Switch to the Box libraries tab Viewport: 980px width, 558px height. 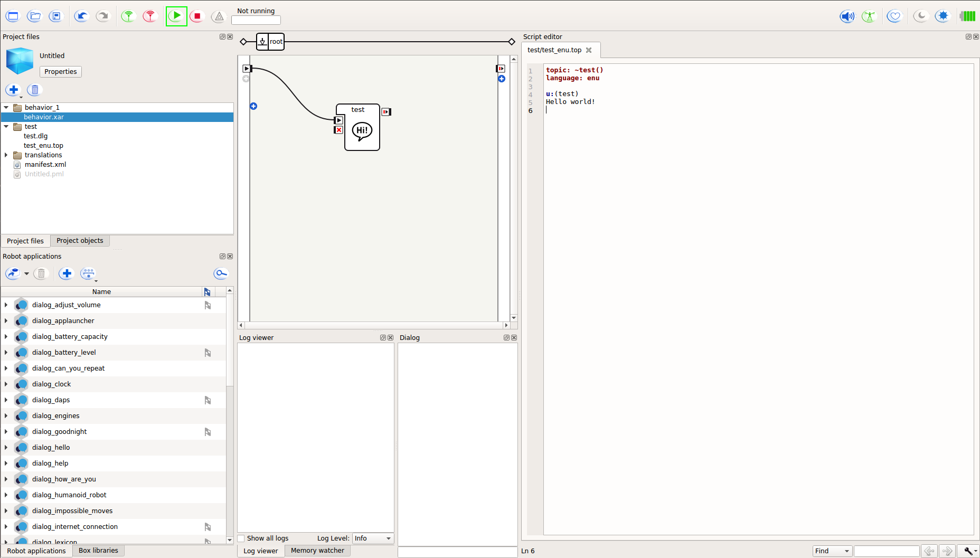(99, 551)
